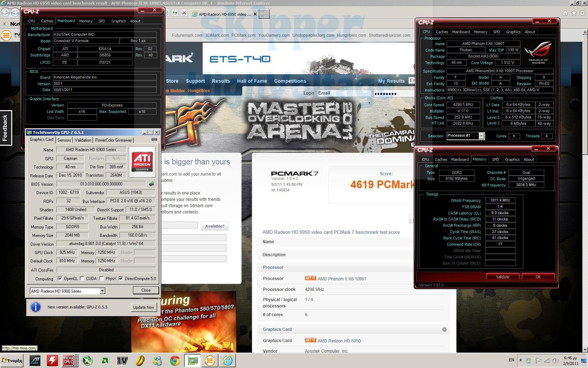Go forward in Internet Explorer

point(15,12)
